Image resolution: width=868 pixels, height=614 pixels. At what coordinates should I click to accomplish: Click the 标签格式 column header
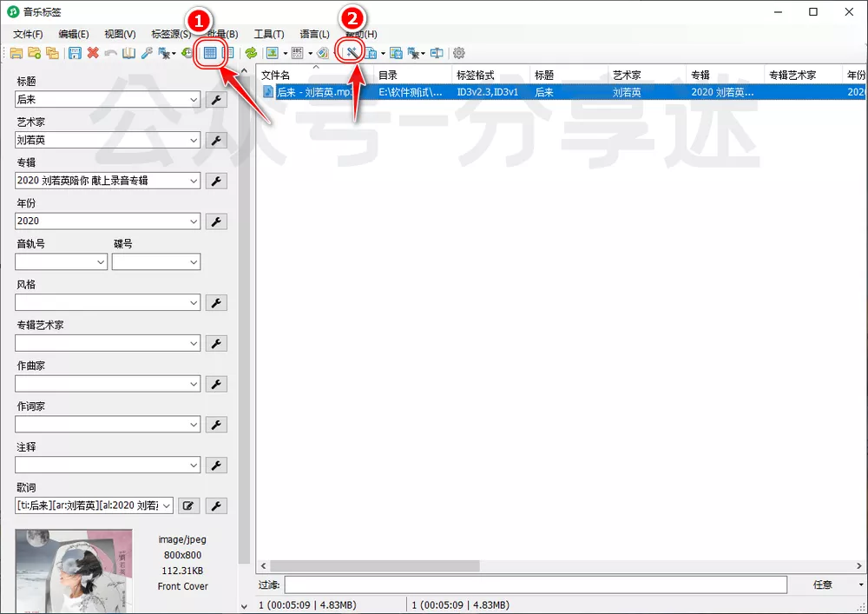[475, 75]
